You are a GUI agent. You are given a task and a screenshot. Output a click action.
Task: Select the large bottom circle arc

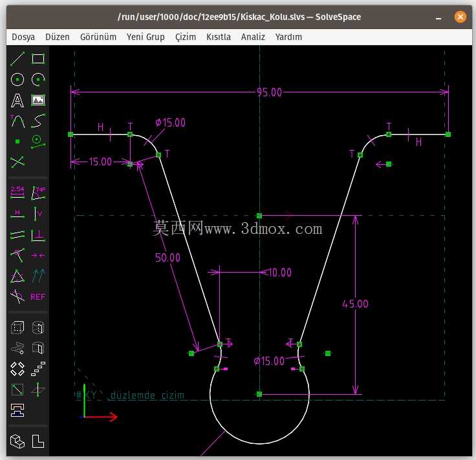coord(259,444)
